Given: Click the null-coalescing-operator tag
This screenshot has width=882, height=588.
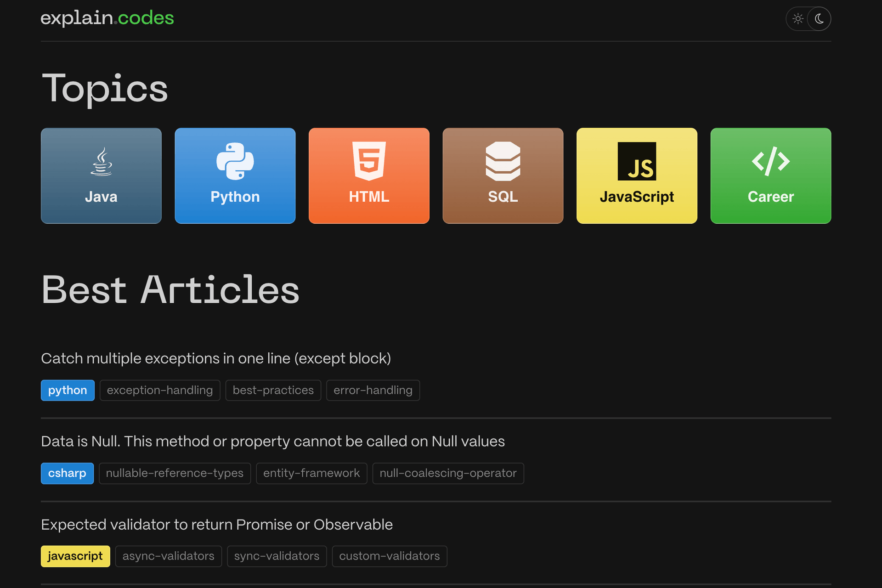Looking at the screenshot, I should 448,473.
